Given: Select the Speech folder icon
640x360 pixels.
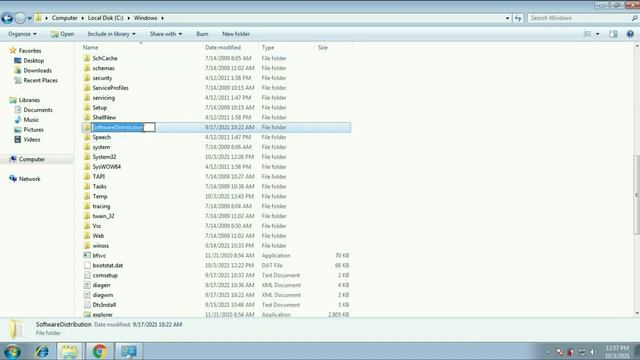Looking at the screenshot, I should coord(87,137).
